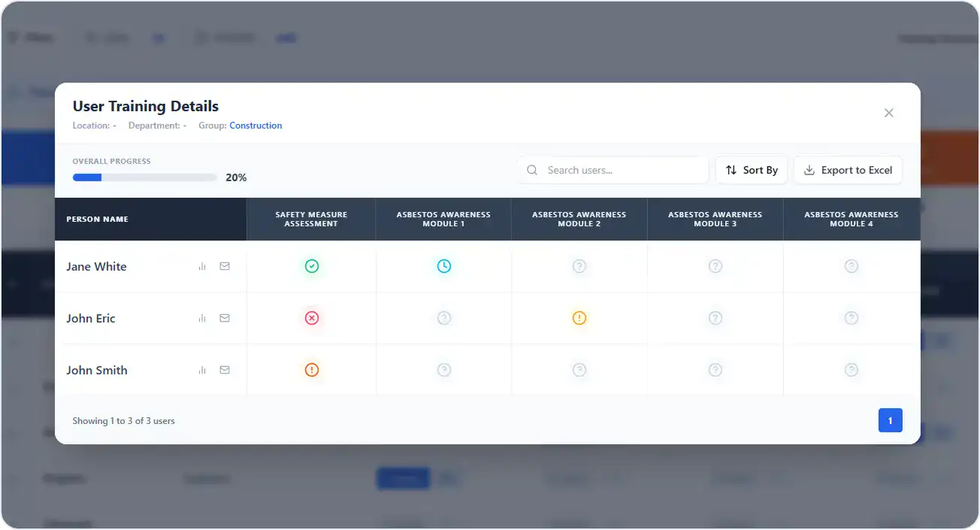Image resolution: width=980 pixels, height=530 pixels.
Task: Select the envelope icon beside John Smith
Action: [224, 369]
